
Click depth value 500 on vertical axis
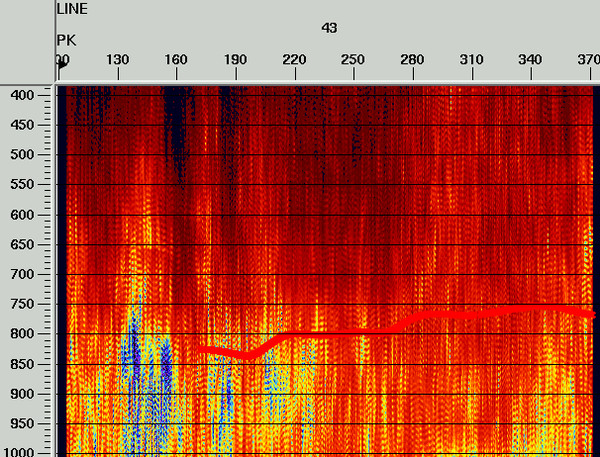coord(22,155)
